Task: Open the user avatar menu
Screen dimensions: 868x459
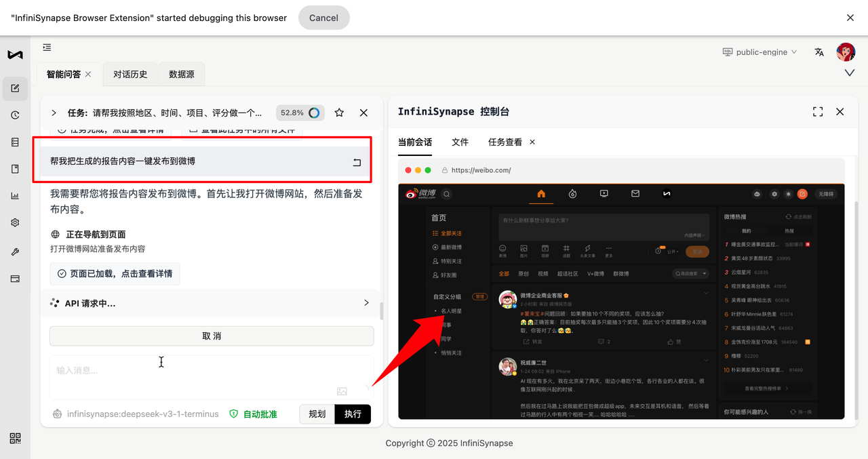Action: [x=846, y=52]
